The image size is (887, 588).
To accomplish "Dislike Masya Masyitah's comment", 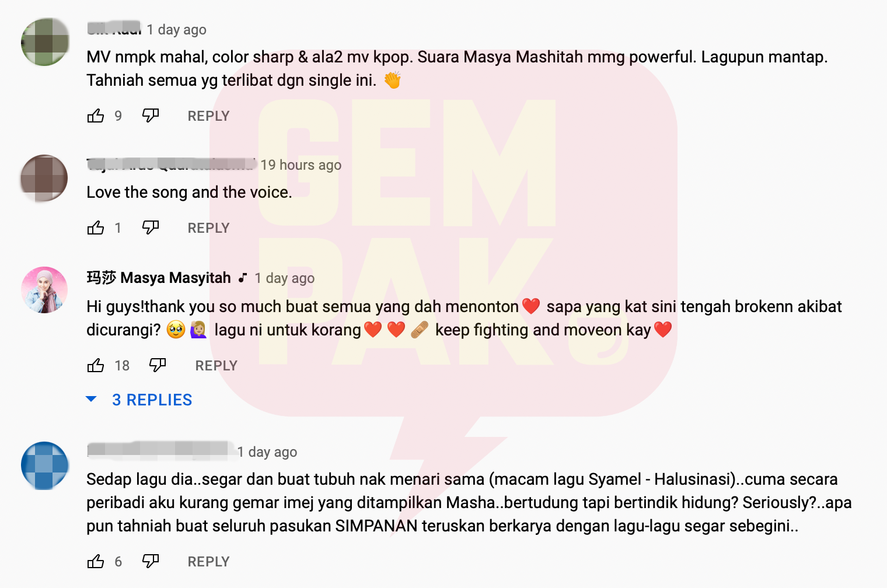I will tap(158, 365).
